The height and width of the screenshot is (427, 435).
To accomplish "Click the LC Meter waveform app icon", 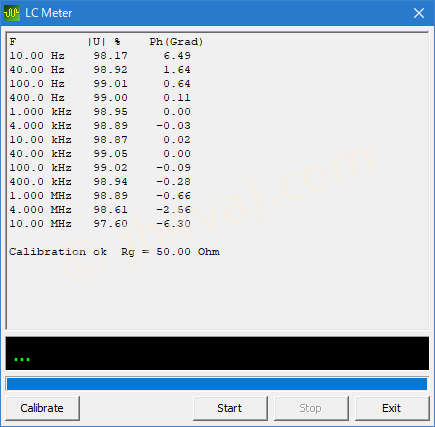I will pos(12,13).
